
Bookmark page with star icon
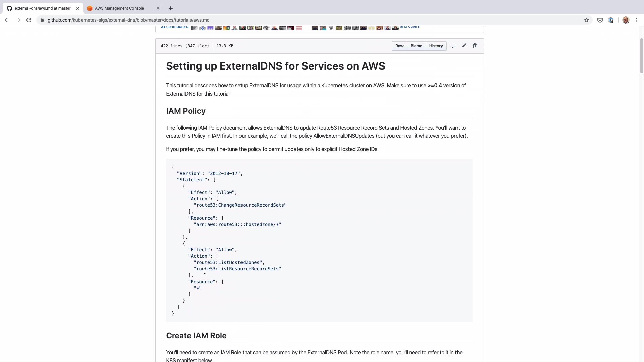pos(586,20)
